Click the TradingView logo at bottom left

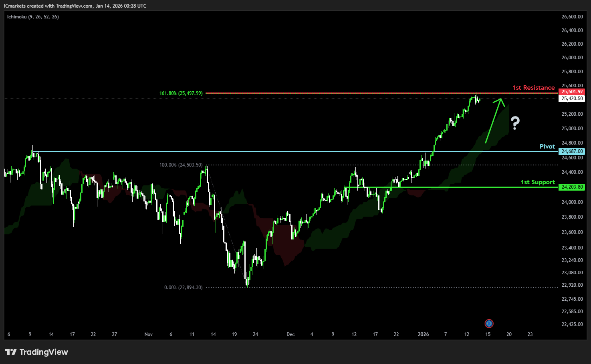(36, 352)
